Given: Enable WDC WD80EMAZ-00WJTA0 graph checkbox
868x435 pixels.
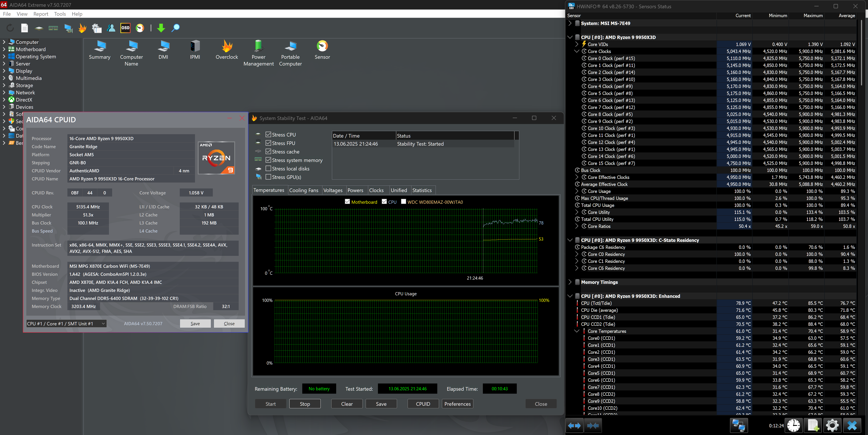Looking at the screenshot, I should (403, 202).
